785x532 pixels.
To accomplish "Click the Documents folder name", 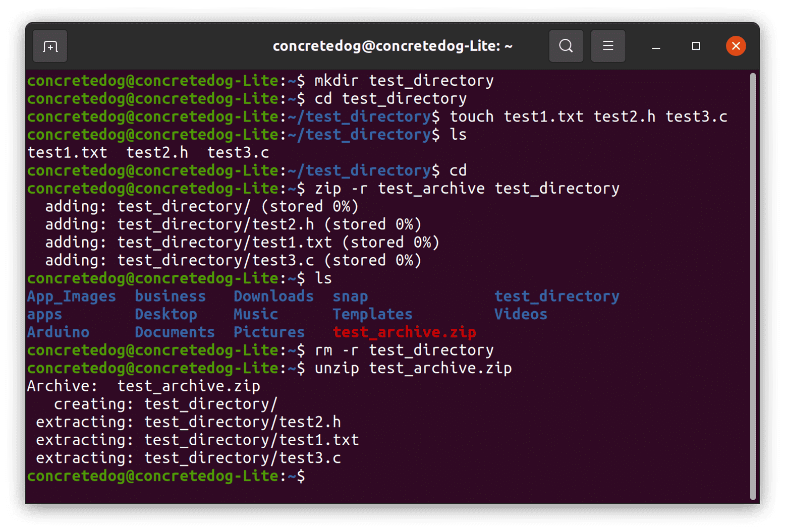I will click(175, 332).
